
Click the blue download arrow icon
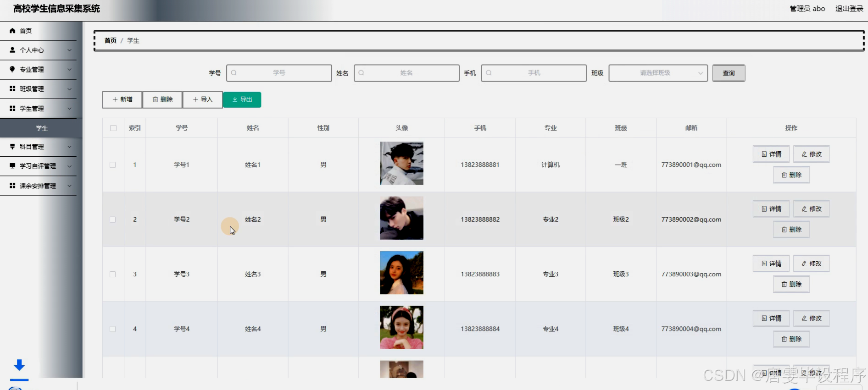point(19,365)
